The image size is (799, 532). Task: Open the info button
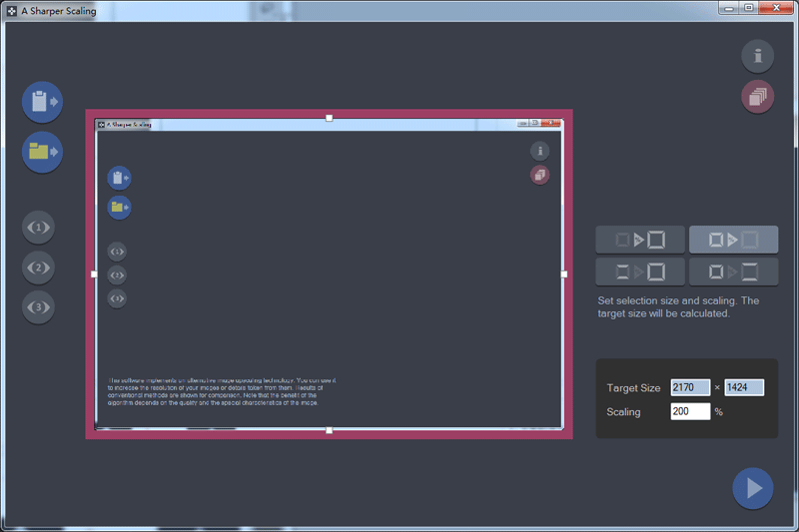click(758, 56)
